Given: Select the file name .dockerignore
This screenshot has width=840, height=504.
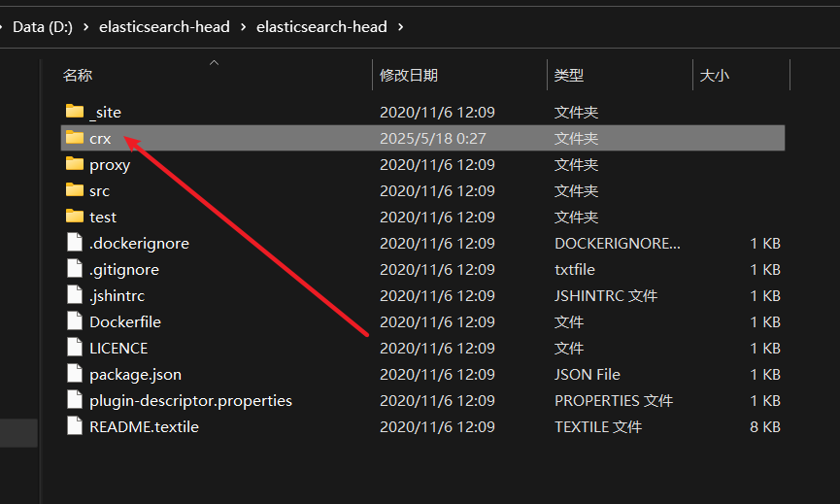Looking at the screenshot, I should [x=139, y=244].
